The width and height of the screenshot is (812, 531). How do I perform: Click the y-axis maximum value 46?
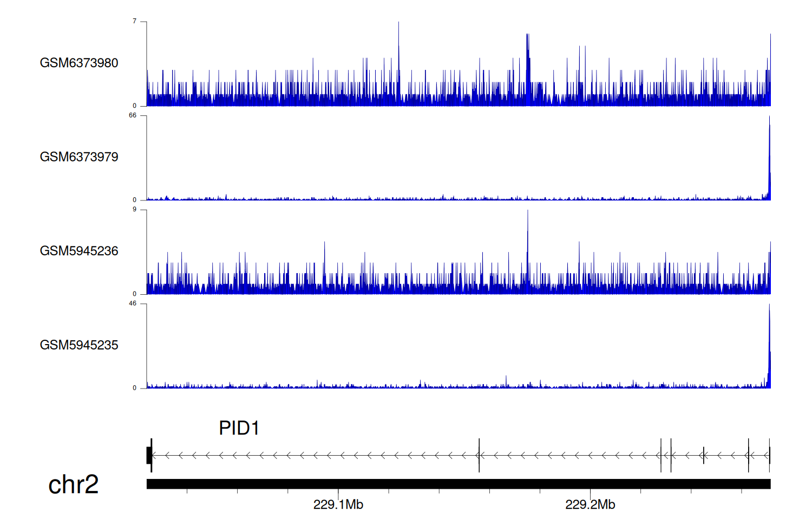click(x=133, y=303)
